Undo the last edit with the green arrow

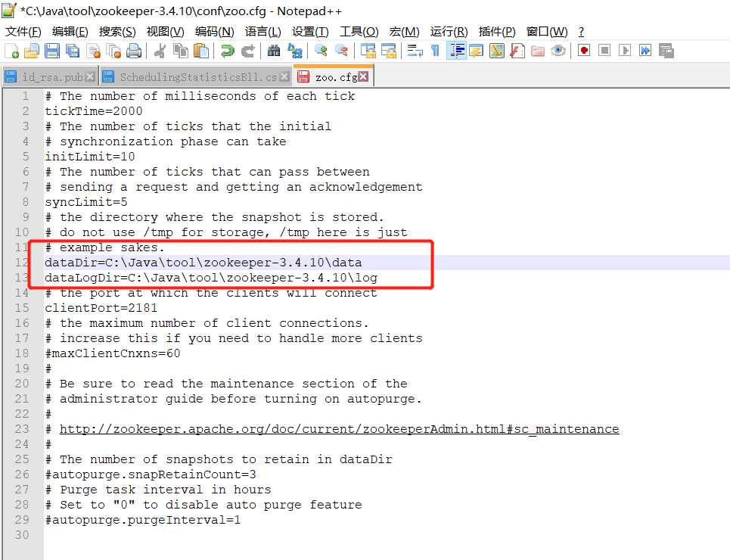[x=227, y=51]
